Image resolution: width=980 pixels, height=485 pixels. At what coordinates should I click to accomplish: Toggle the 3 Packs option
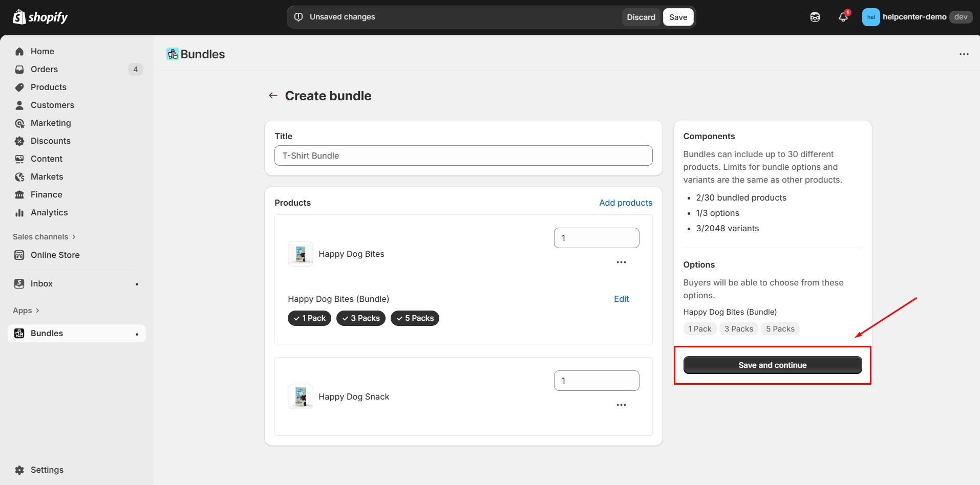pos(361,318)
